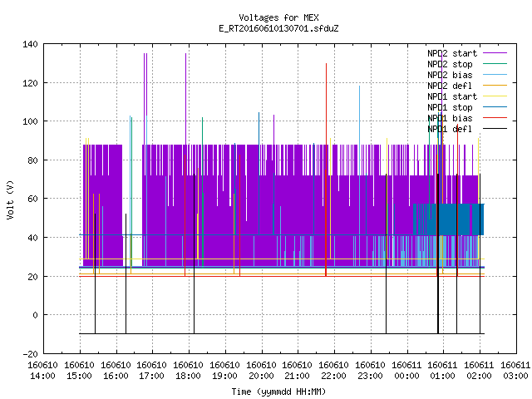Screen dimensions: 532x399
Task: Click the "NPD2 defl" legend label
Action: click(450, 86)
